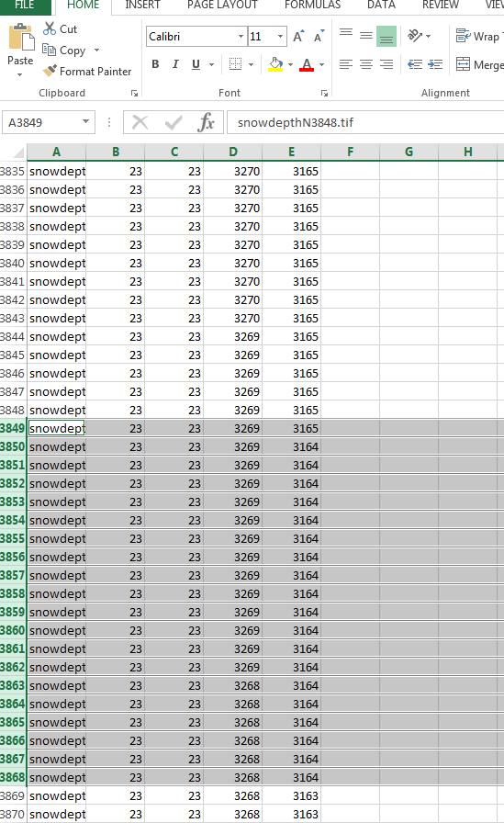Image resolution: width=504 pixels, height=823 pixels.
Task: Select row 3835 header
Action: [x=13, y=171]
